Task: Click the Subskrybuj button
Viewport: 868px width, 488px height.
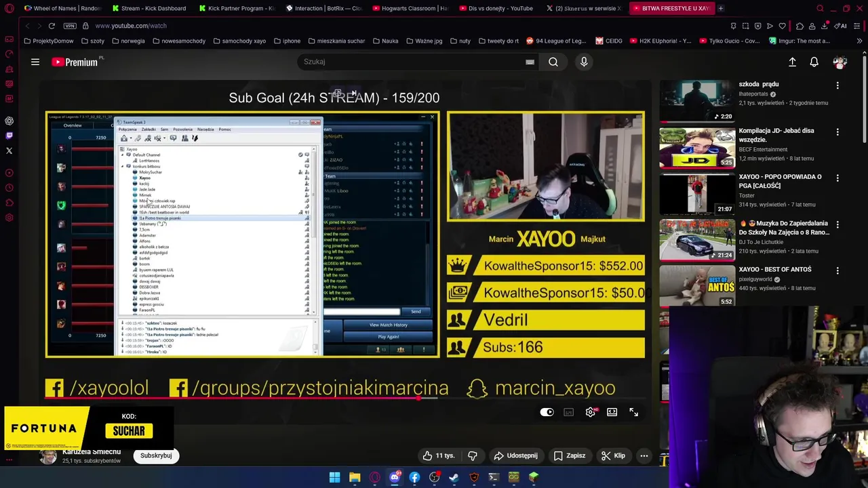Action: point(156,455)
